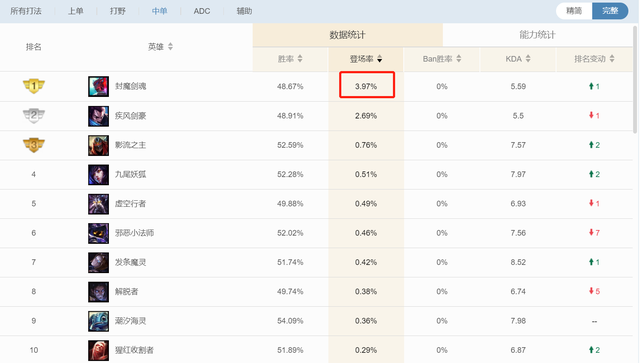Select the 中单 position tab
The width and height of the screenshot is (640, 363).
pyautogui.click(x=160, y=11)
